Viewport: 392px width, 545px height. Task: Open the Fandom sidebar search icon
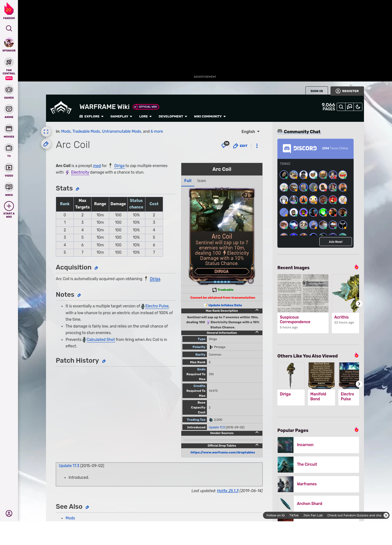[9, 28]
